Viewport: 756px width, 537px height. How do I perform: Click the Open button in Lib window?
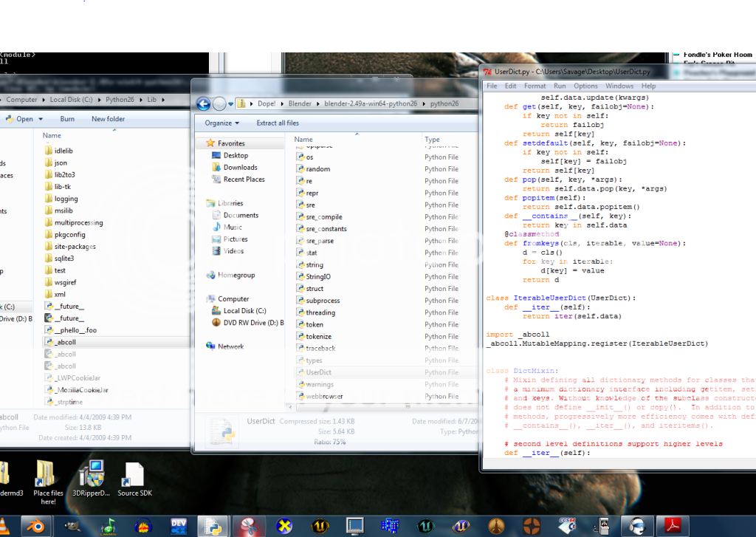point(19,119)
